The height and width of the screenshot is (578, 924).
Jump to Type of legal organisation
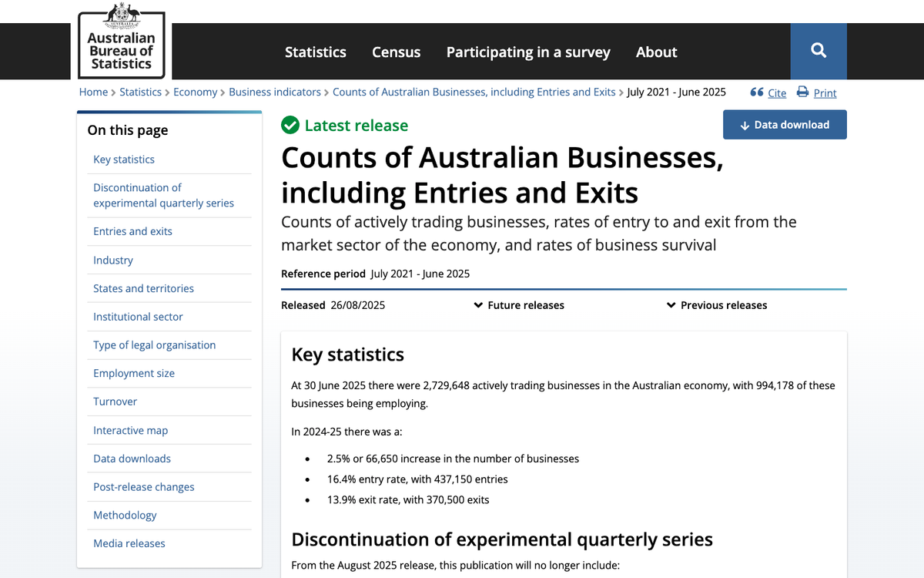155,345
